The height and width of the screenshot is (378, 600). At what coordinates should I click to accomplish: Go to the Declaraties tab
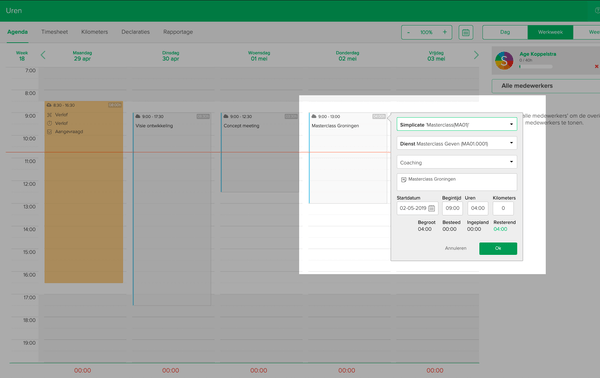pyautogui.click(x=135, y=32)
